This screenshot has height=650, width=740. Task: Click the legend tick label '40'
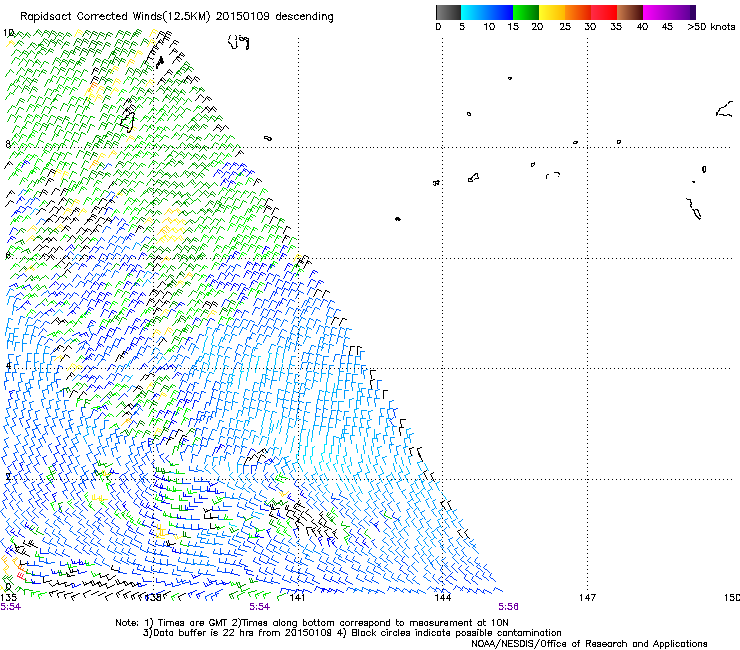point(642,27)
